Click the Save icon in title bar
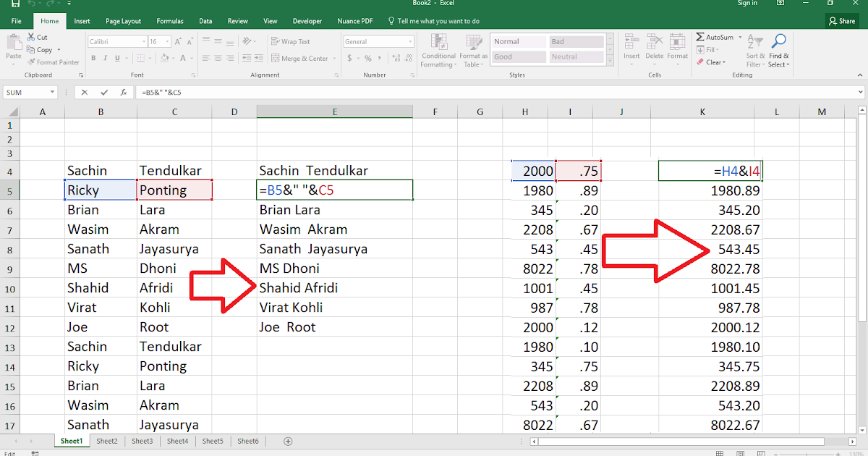 point(15,4)
